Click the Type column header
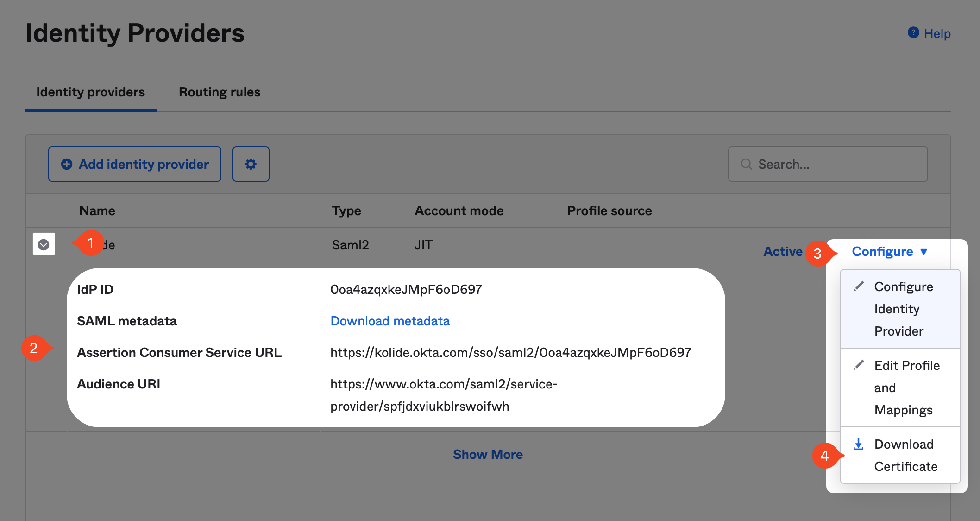980x521 pixels. point(346,210)
